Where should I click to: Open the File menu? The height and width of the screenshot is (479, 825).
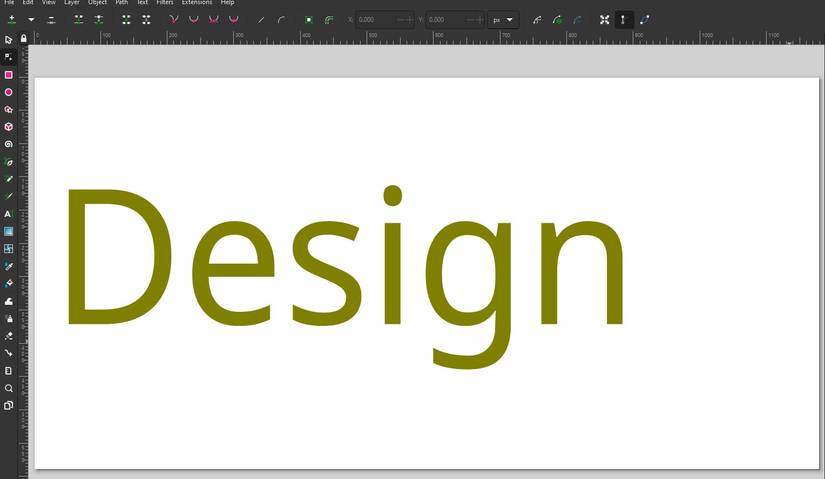coord(9,3)
